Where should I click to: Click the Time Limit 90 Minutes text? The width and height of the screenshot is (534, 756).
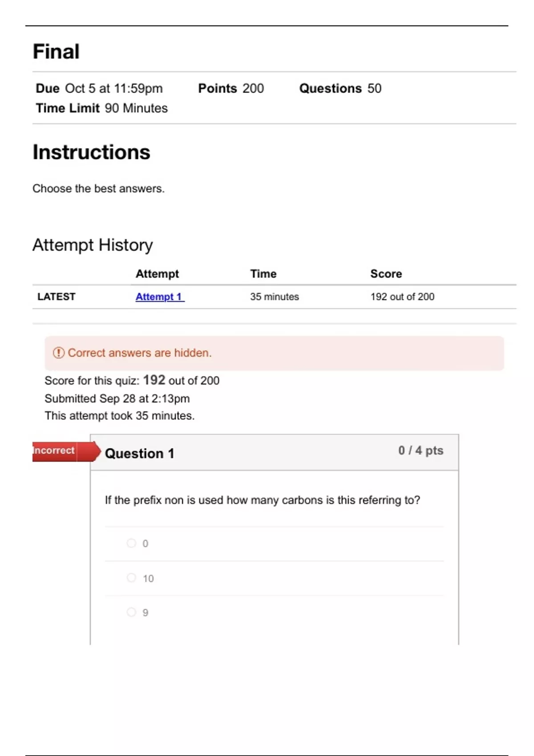(x=102, y=108)
